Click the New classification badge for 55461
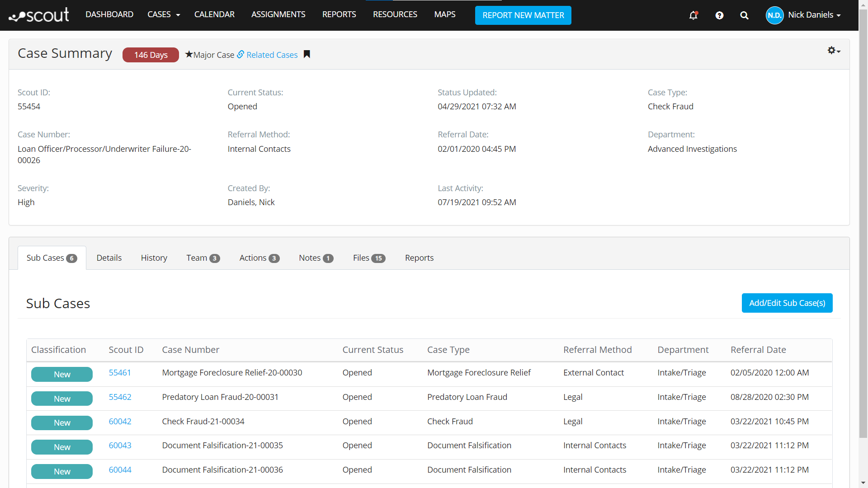This screenshot has height=488, width=868. [62, 374]
